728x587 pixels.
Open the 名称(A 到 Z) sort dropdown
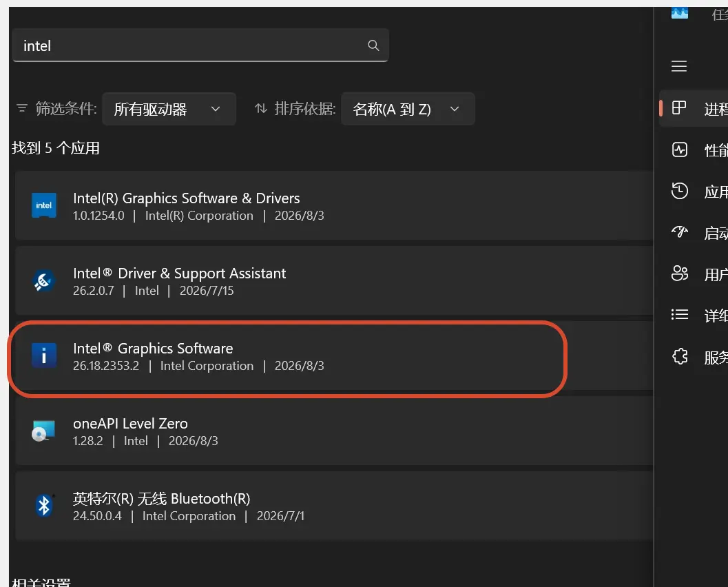(x=408, y=109)
